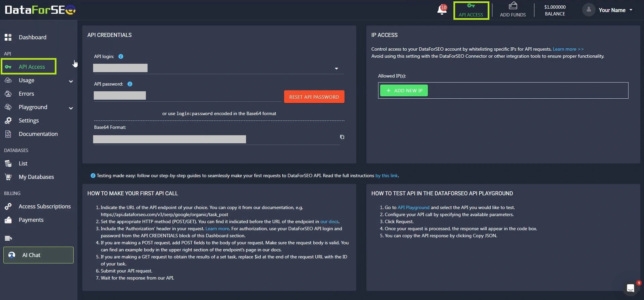644x300 pixels.
Task: Open Usage section in sidebar
Action: [x=27, y=80]
